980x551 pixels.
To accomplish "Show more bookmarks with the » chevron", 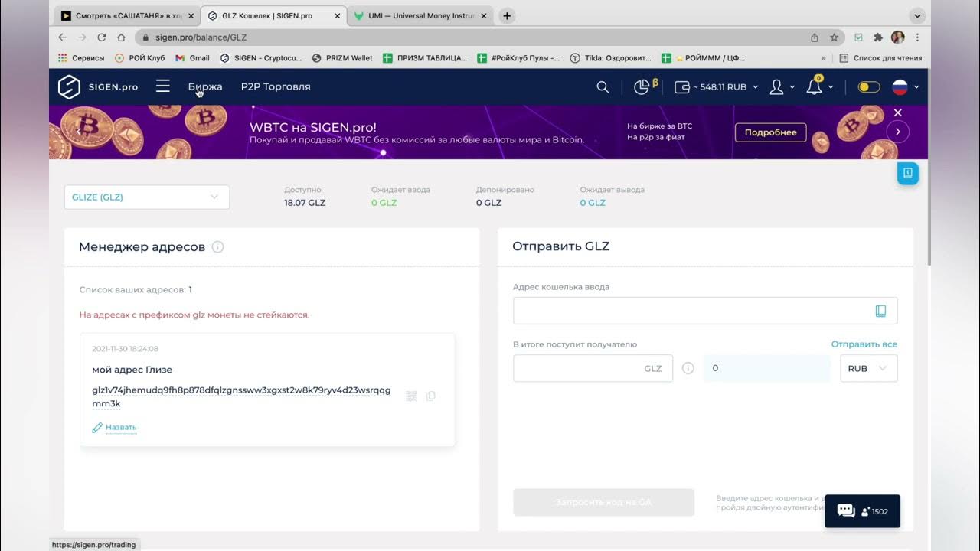I will 824,58.
